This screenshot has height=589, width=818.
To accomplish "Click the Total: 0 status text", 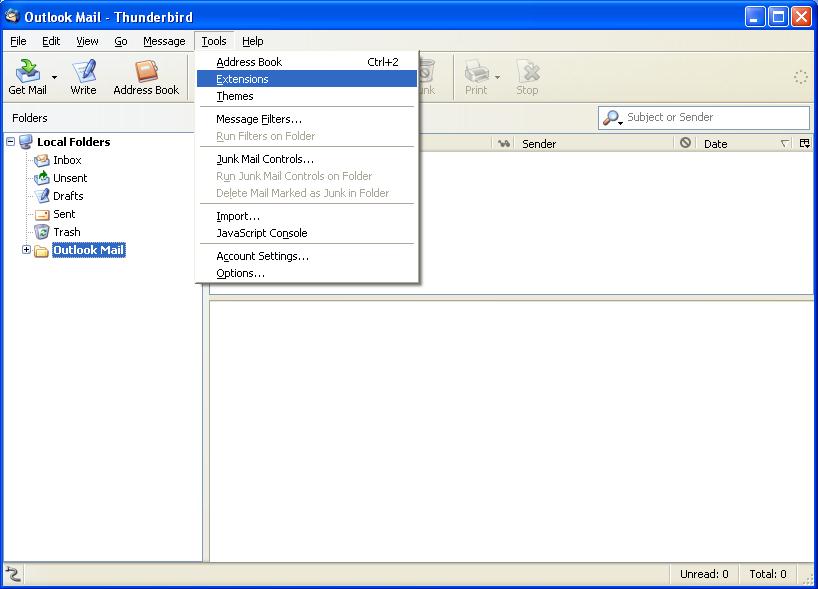I will (768, 574).
